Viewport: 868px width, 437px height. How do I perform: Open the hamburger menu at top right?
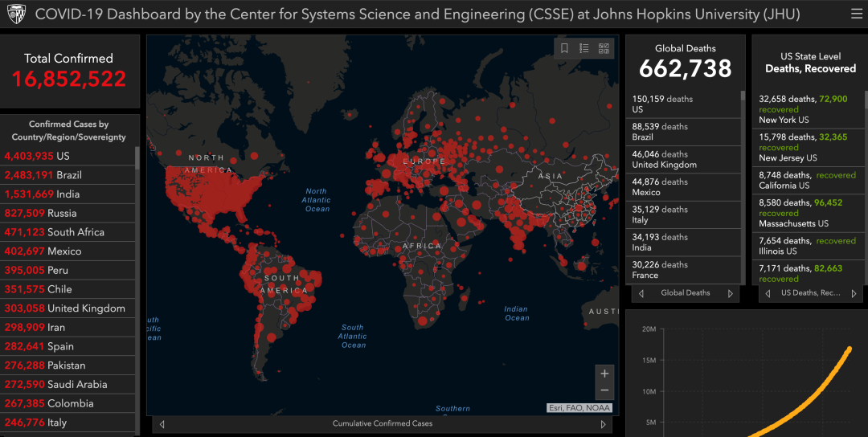pos(857,14)
